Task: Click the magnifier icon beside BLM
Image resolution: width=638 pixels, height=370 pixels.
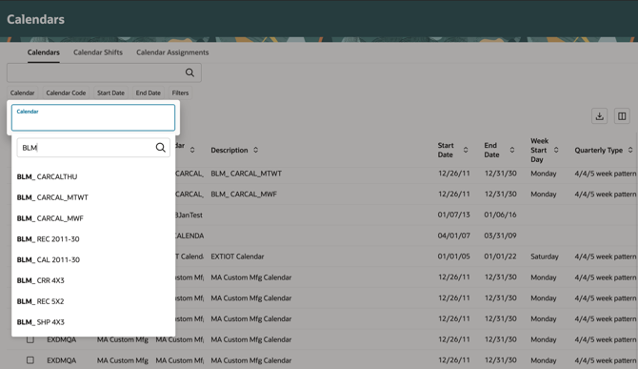Action: (161, 147)
